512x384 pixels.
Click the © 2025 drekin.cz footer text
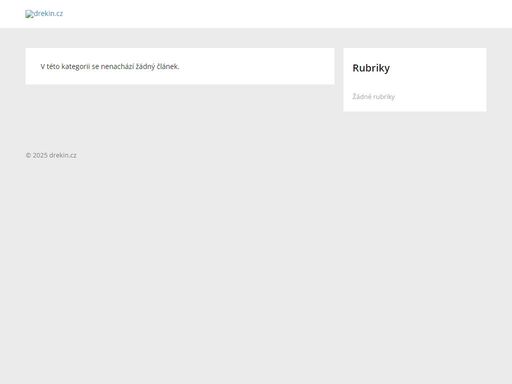click(51, 155)
